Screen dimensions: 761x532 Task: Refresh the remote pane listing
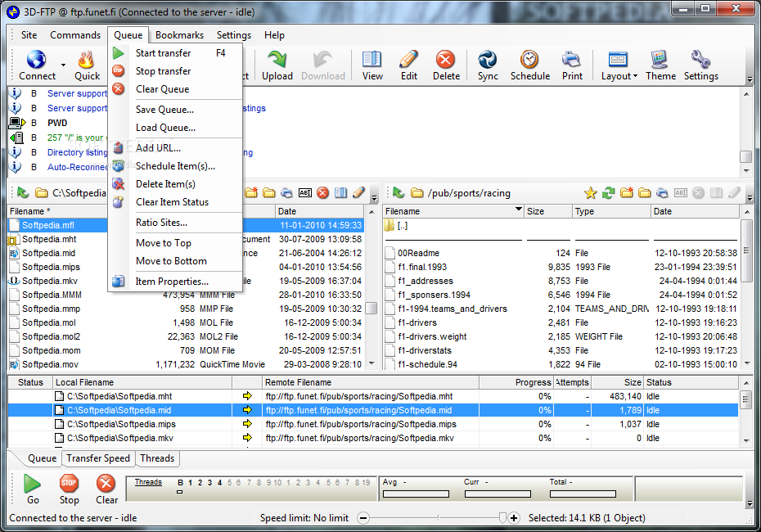[608, 193]
